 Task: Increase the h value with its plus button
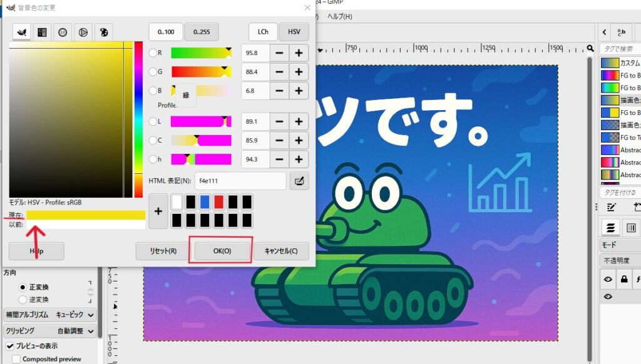click(x=299, y=159)
